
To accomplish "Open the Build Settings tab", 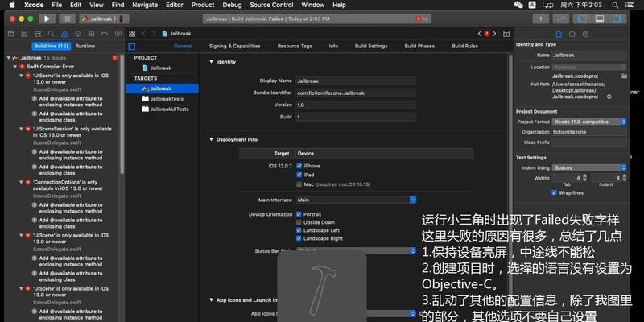I will click(x=371, y=47).
